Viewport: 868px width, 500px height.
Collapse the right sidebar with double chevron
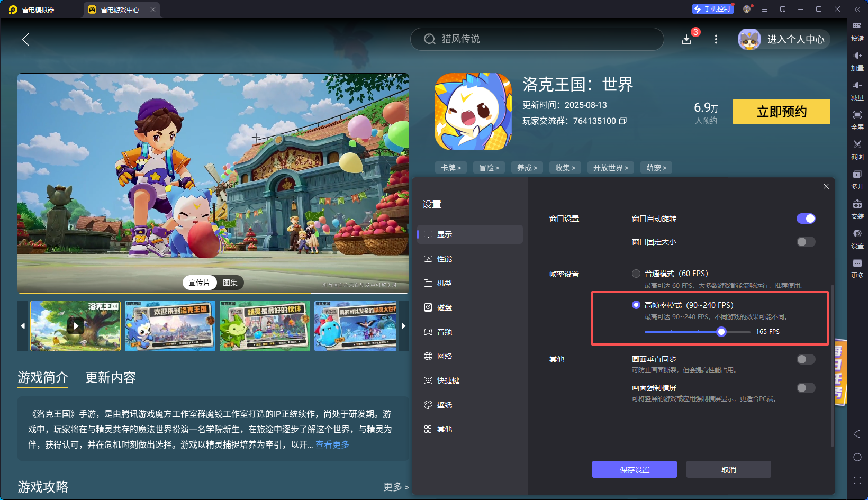pyautogui.click(x=857, y=10)
